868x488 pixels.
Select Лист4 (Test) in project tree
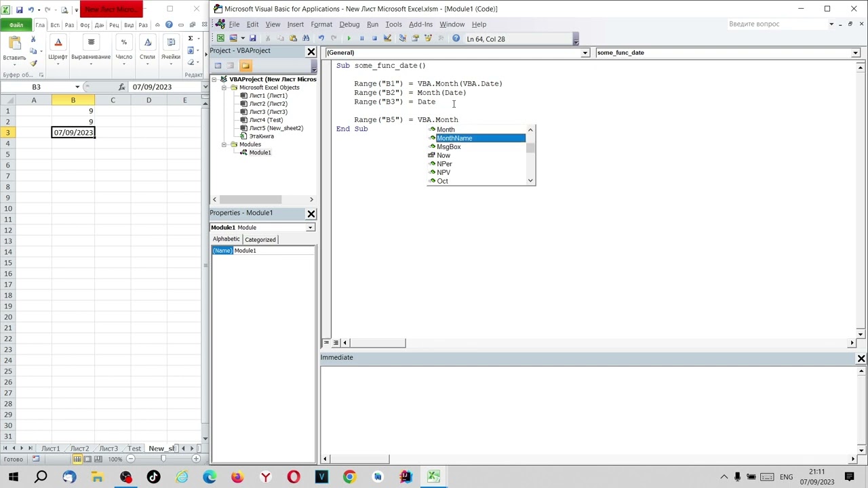coord(266,120)
